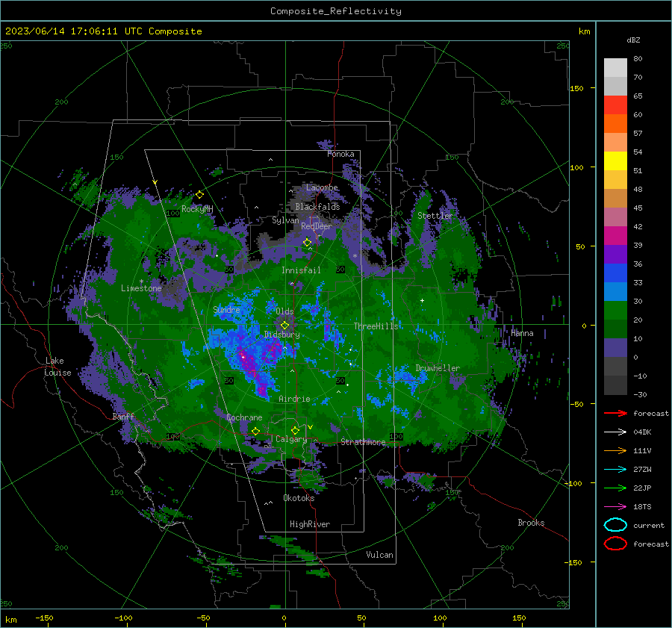Select the purple swatch between 39 and 36 dBZ
This screenshot has width=672, height=628.
[x=615, y=254]
